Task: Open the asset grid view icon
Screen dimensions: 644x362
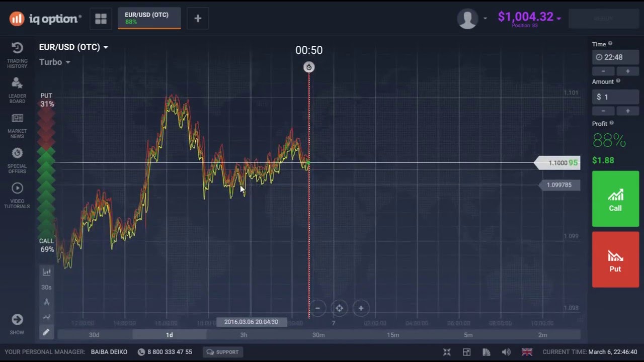Action: click(101, 19)
